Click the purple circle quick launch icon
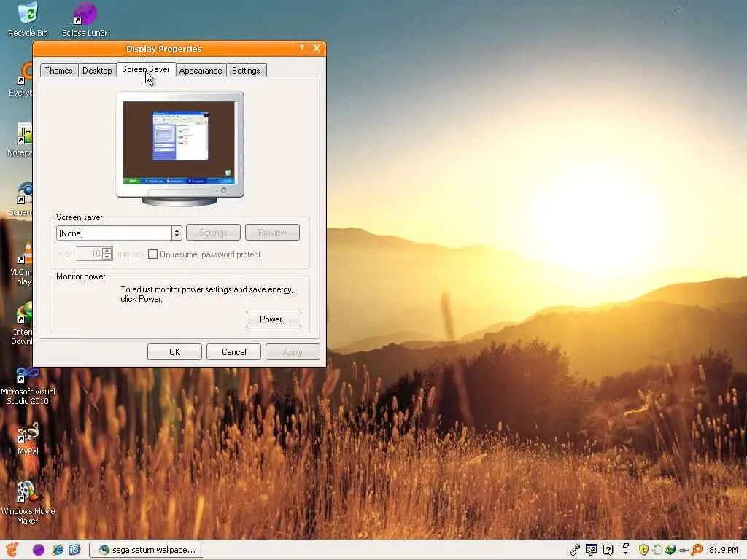The width and height of the screenshot is (747, 560). coord(39,550)
